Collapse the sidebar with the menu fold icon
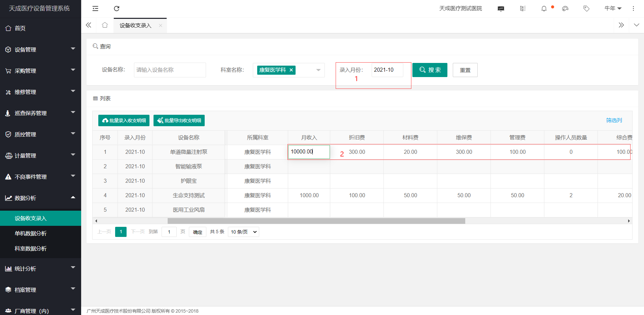Viewport: 644px width, 315px height. [x=95, y=8]
